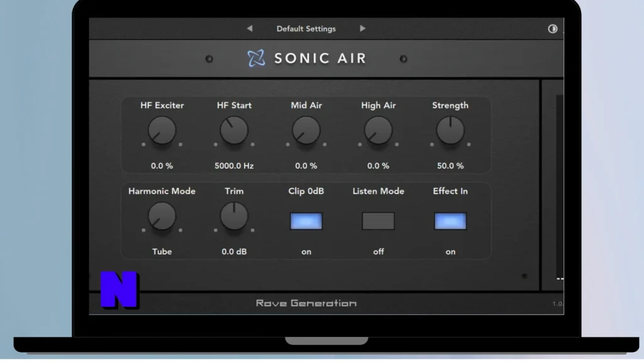This screenshot has height=362, width=644.
Task: Click the Strength knob
Action: [450, 131]
